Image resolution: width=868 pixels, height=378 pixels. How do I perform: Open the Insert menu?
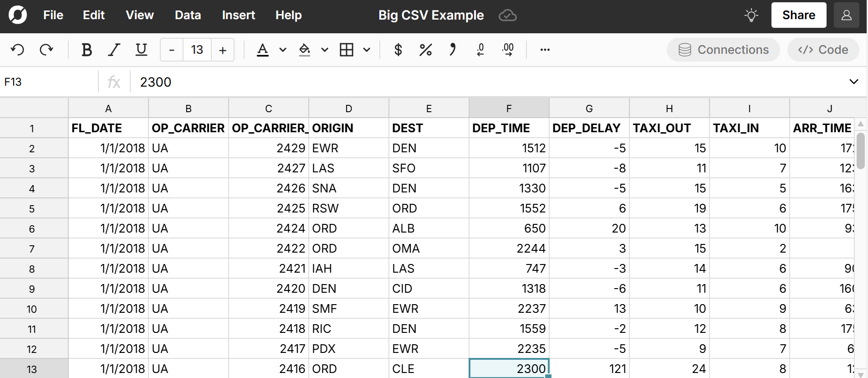(x=238, y=15)
